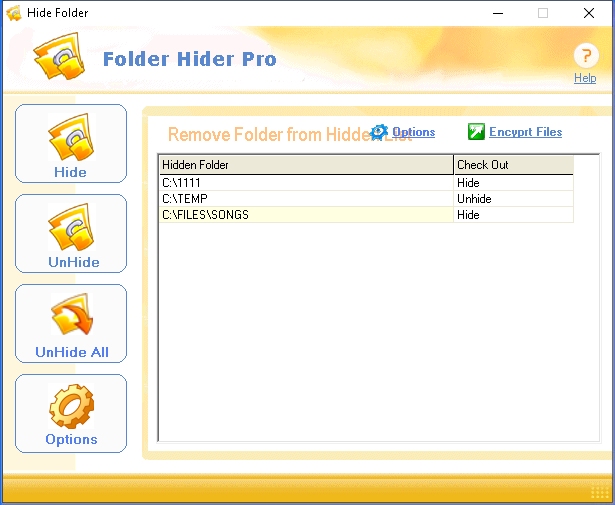
Task: Click the Unhide status for C:\TEMP
Action: 474,199
